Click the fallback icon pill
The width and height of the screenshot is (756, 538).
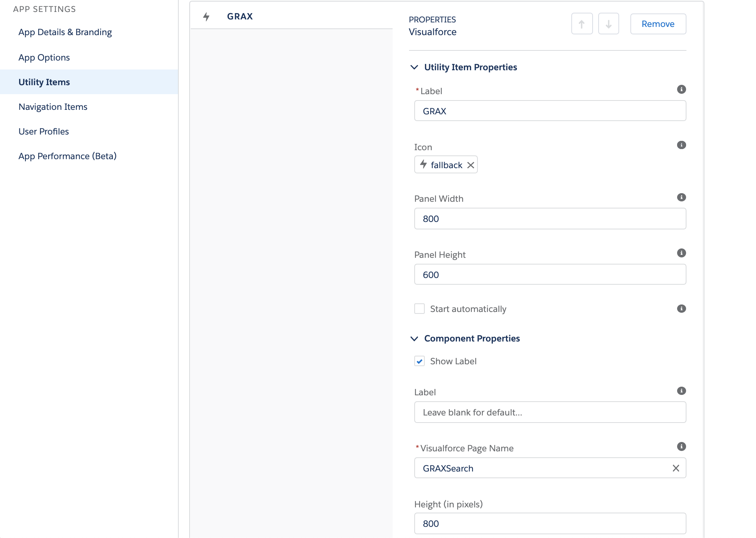(446, 165)
